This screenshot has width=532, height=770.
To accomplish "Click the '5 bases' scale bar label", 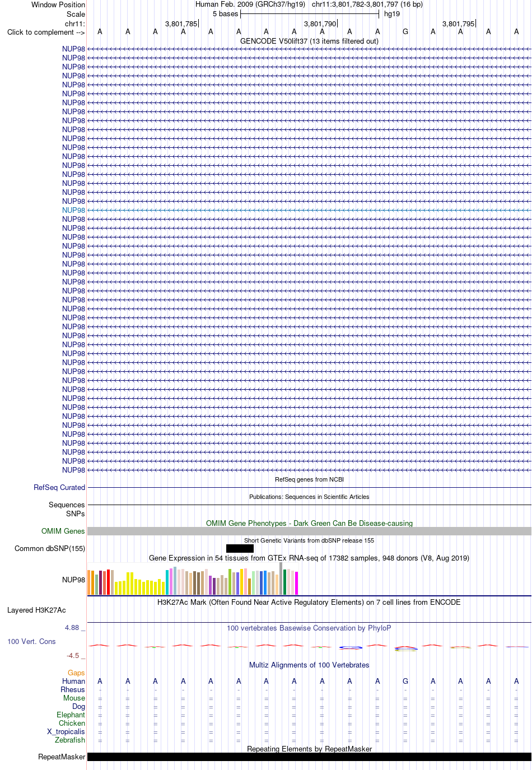I will 226,13.
